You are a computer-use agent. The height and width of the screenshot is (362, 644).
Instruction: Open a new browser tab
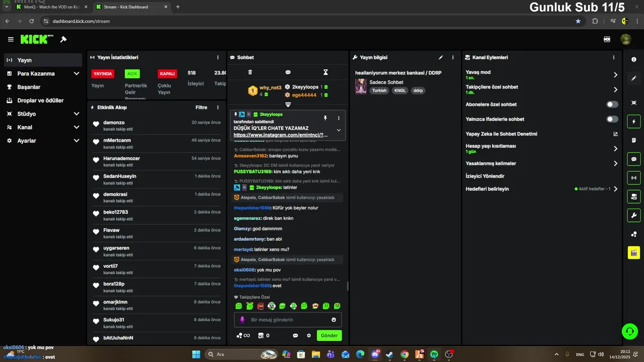[178, 7]
